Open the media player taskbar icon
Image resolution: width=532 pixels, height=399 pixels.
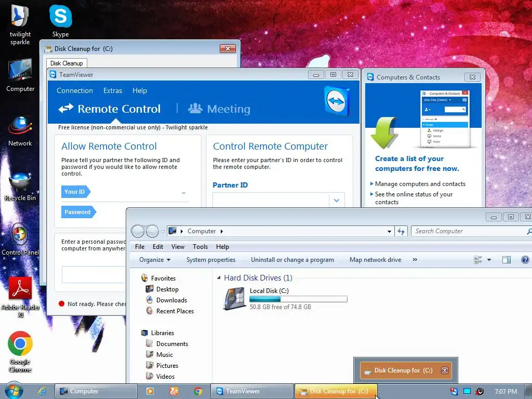point(150,391)
